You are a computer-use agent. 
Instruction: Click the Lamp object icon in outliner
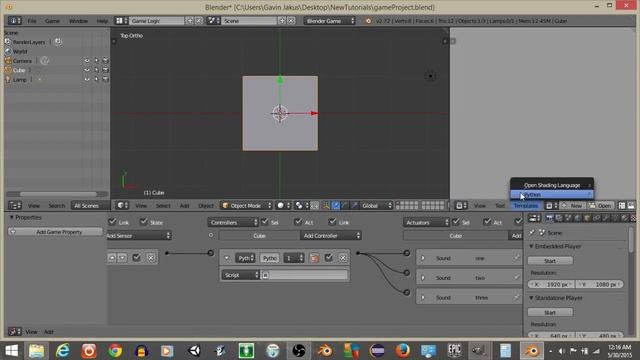click(x=8, y=80)
